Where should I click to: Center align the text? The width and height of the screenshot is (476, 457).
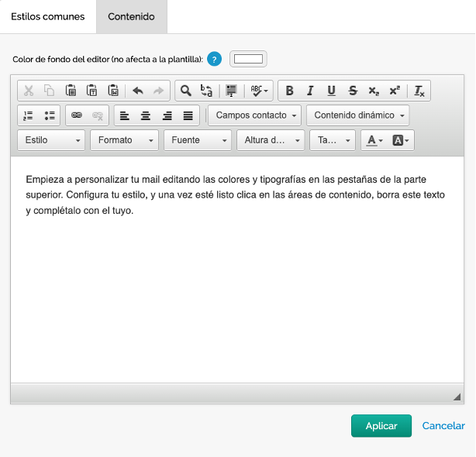click(x=146, y=115)
